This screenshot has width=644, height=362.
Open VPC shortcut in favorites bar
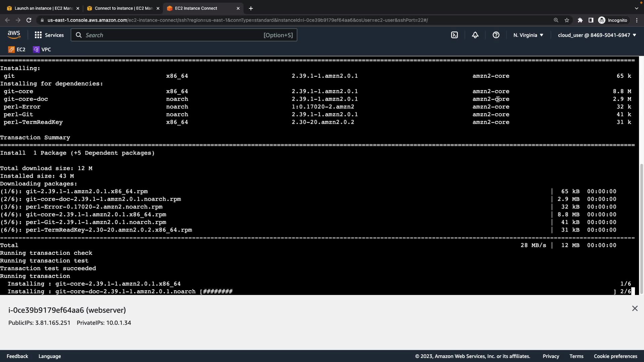click(42, 50)
